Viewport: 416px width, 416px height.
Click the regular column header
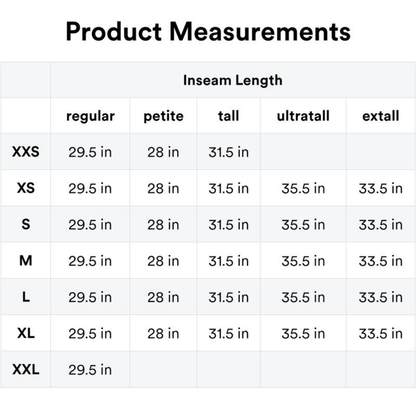coord(90,116)
